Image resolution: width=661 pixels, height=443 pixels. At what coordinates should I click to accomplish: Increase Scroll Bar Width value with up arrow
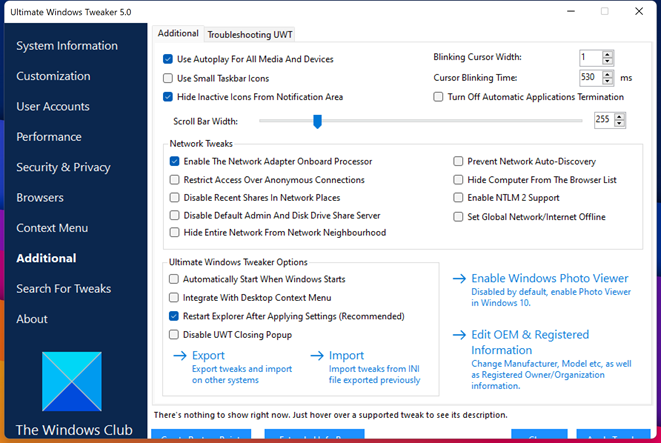click(x=619, y=117)
